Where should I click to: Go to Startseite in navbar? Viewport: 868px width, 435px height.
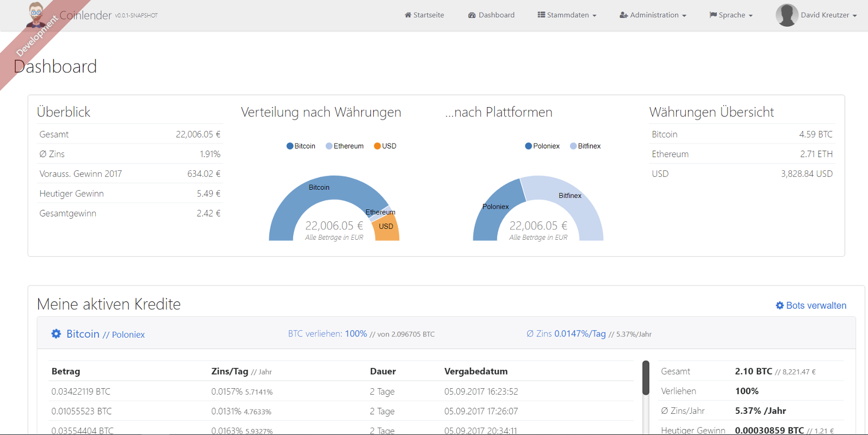tap(424, 15)
